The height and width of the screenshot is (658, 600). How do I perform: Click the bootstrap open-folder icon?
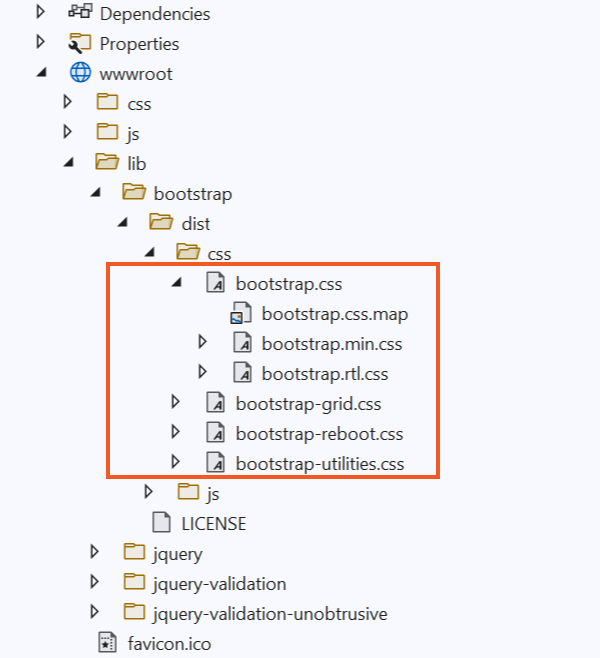tap(134, 192)
